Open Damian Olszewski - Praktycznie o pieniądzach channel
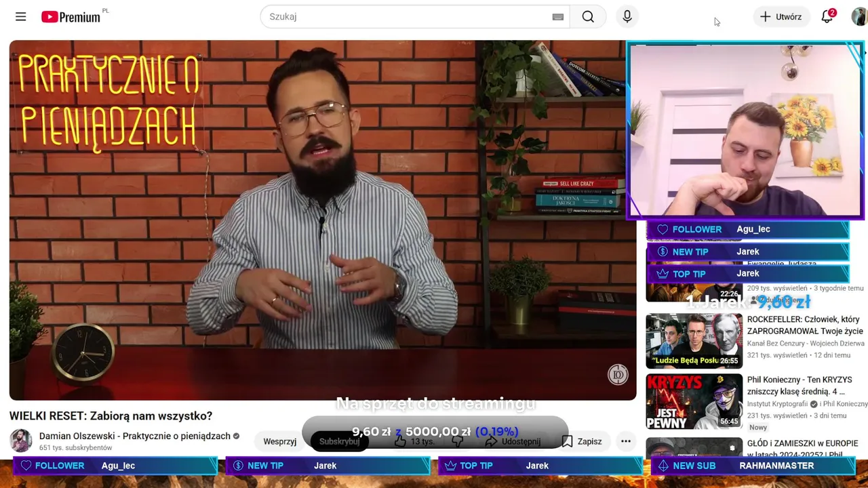The width and height of the screenshot is (868, 488). 135,436
